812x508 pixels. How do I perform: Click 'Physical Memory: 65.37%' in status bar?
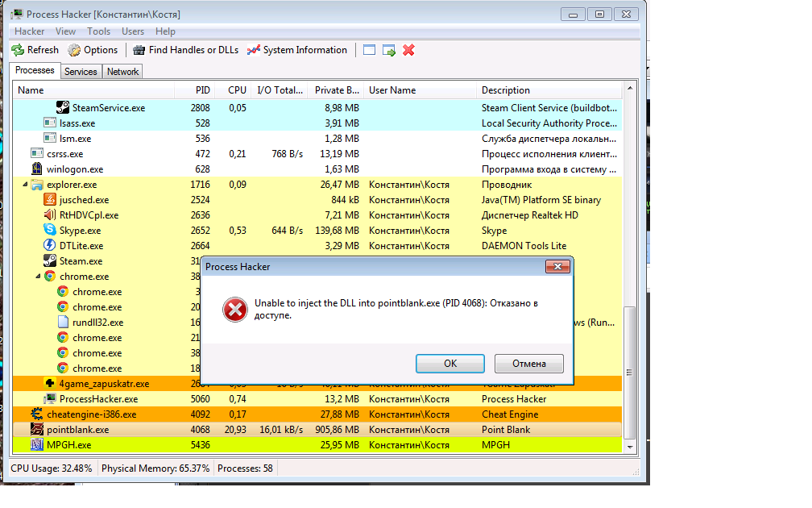click(155, 468)
